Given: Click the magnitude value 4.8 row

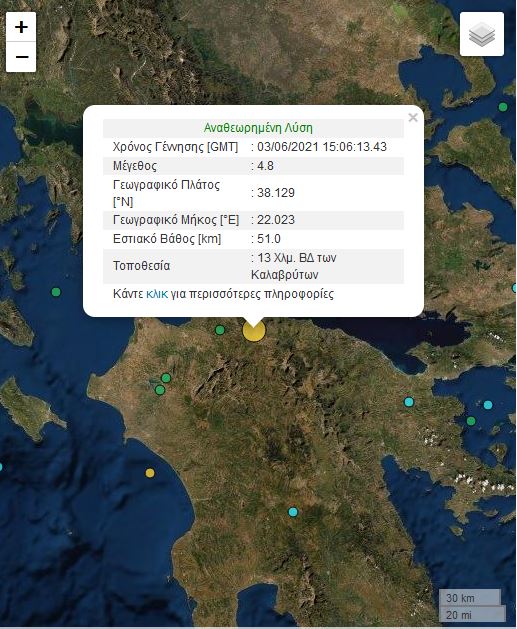Looking at the screenshot, I should tap(253, 166).
